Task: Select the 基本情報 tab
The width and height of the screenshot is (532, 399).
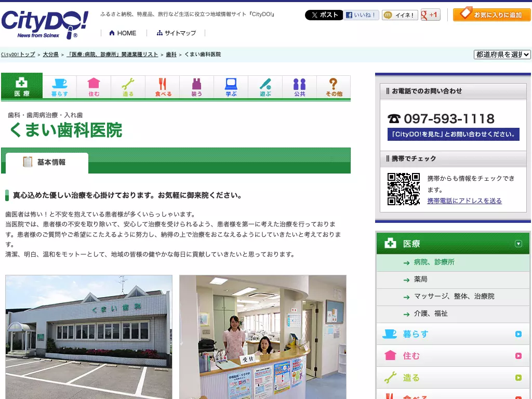Action: point(47,163)
